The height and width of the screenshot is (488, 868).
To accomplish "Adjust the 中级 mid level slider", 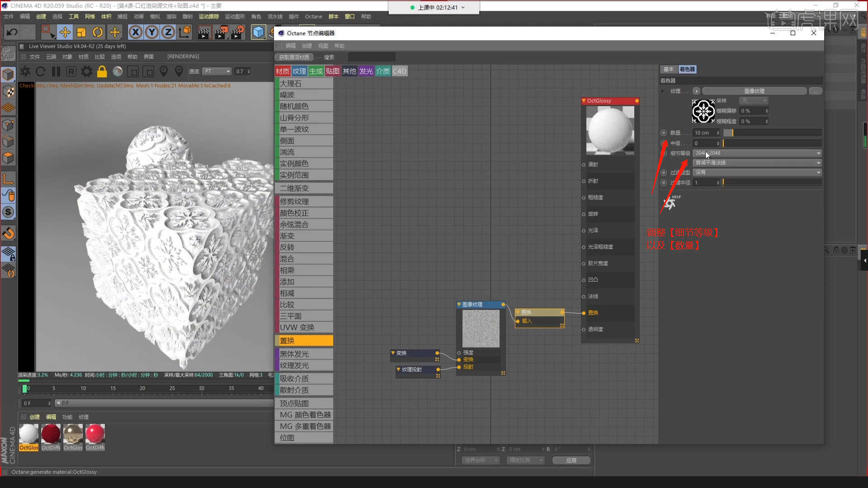I will (x=772, y=143).
